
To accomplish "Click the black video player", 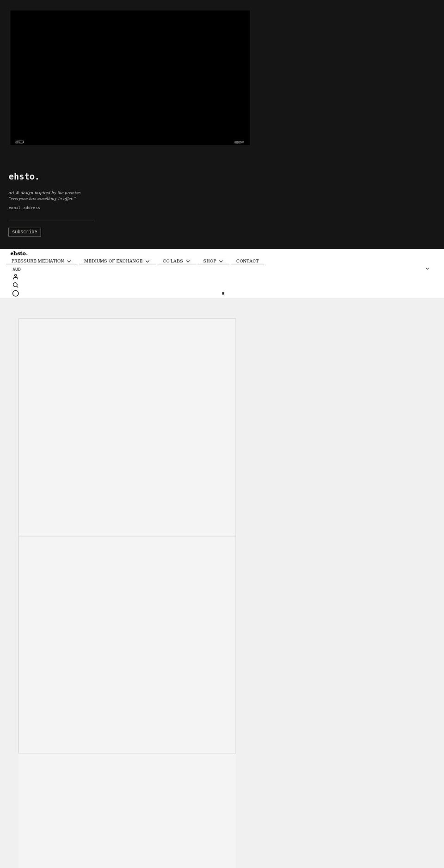I will (x=130, y=78).
